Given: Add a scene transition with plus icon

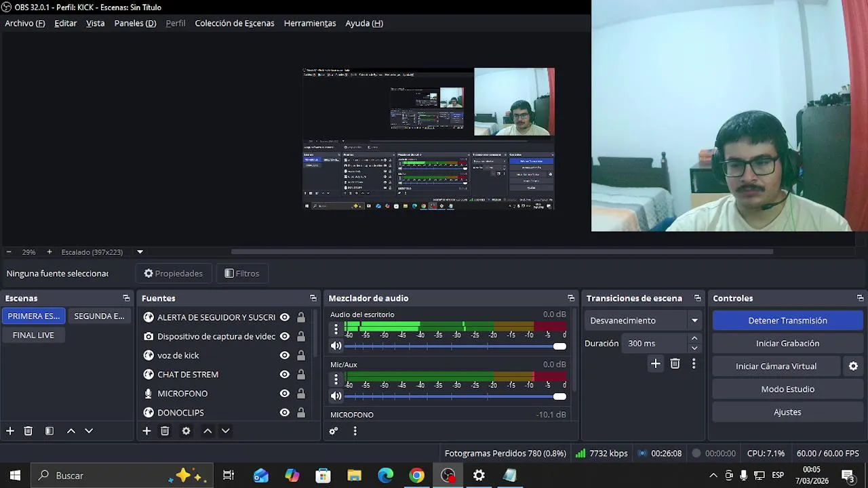Looking at the screenshot, I should (x=656, y=364).
